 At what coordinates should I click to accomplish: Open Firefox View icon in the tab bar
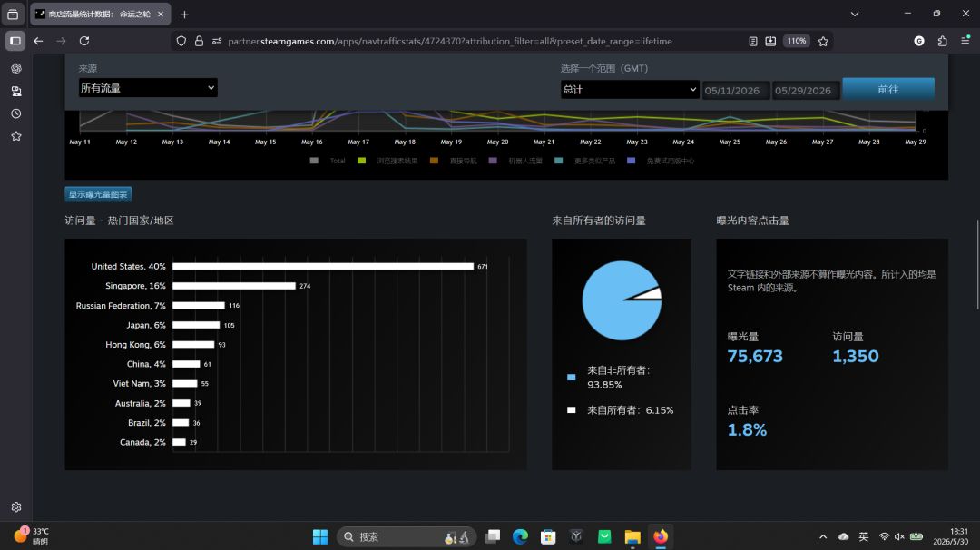click(13, 14)
